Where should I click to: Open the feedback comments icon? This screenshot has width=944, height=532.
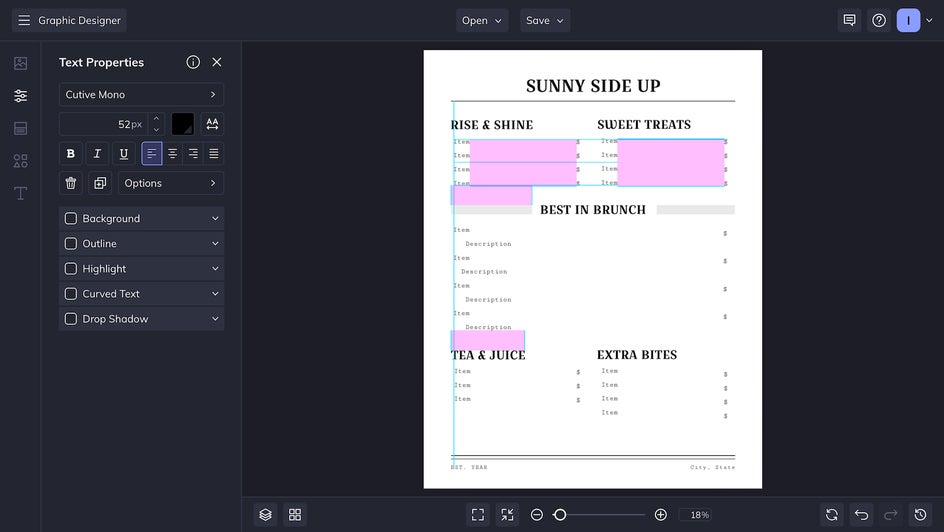pos(849,20)
